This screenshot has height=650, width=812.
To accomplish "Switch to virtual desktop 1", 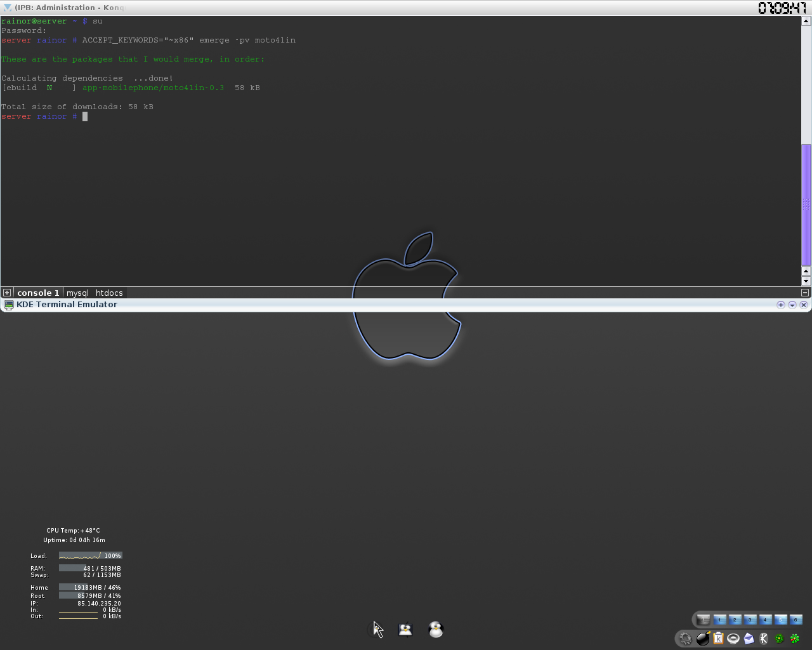I will (x=719, y=620).
